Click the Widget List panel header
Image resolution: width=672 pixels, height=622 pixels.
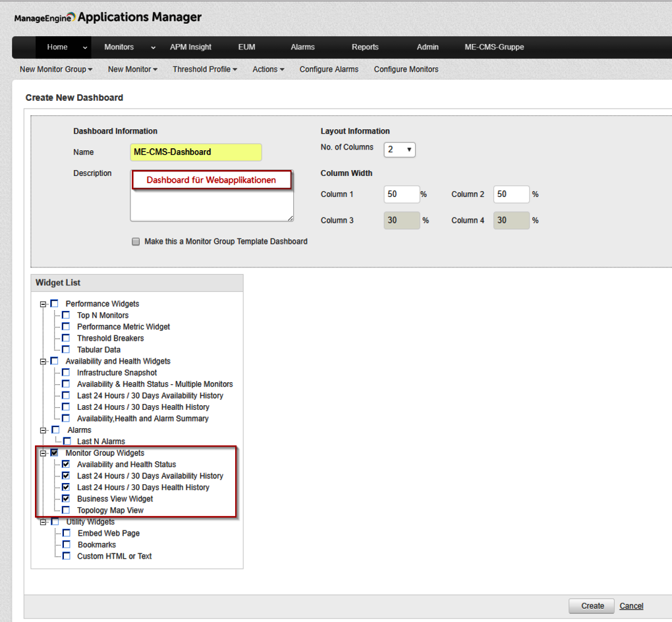[x=137, y=283]
